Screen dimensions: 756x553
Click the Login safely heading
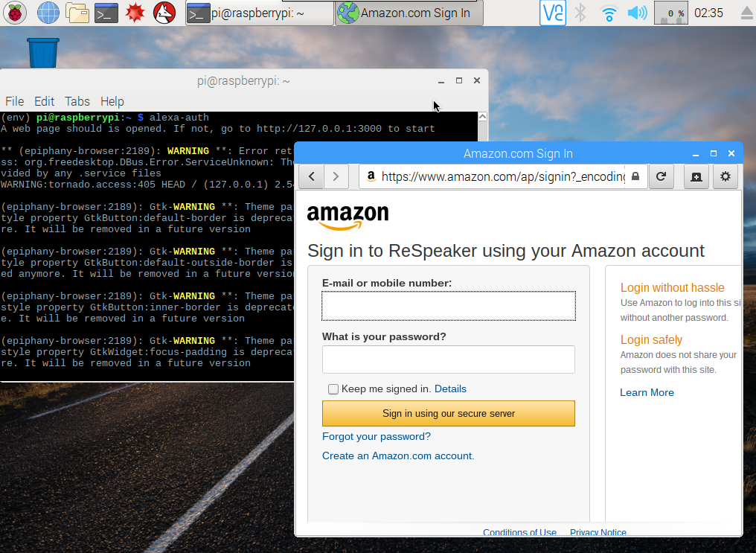pyautogui.click(x=651, y=340)
